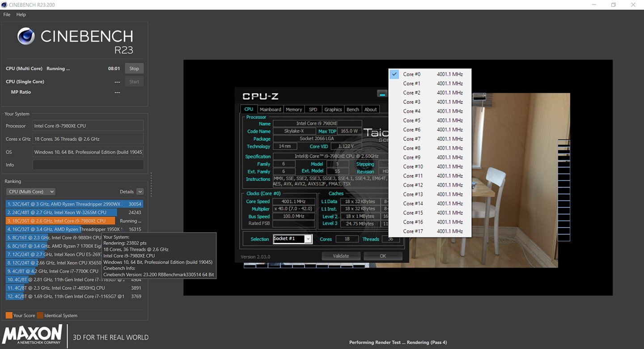
Task: Select the Core i7-7700K ranking row
Action: [54, 271]
